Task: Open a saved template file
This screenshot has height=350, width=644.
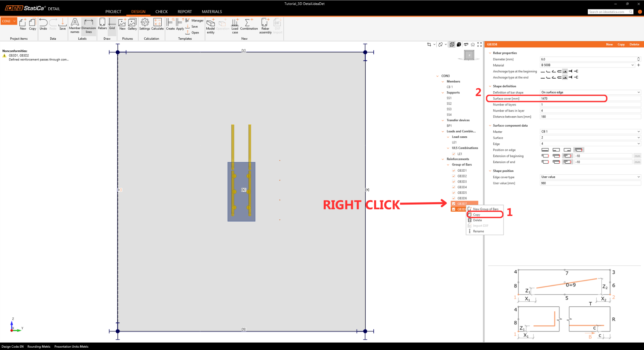Action: pos(193,33)
